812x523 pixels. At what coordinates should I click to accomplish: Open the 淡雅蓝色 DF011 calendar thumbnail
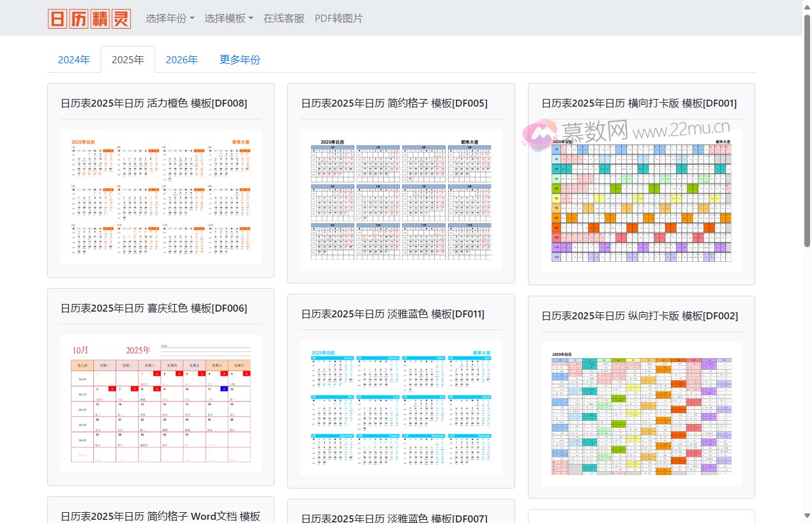tap(401, 407)
